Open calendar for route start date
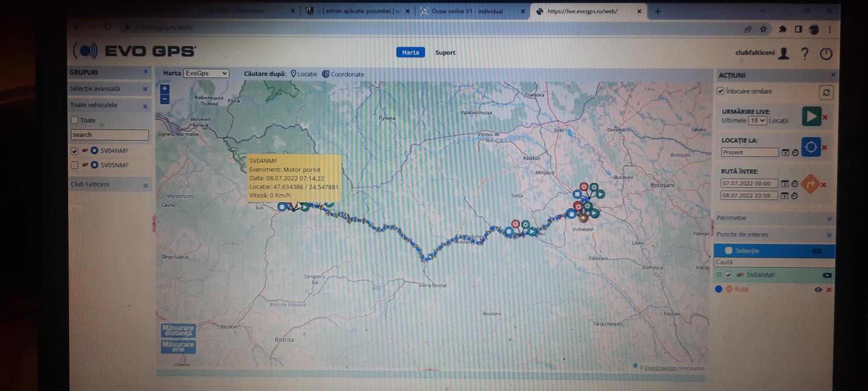Viewport: 868px width, 391px height. (785, 184)
